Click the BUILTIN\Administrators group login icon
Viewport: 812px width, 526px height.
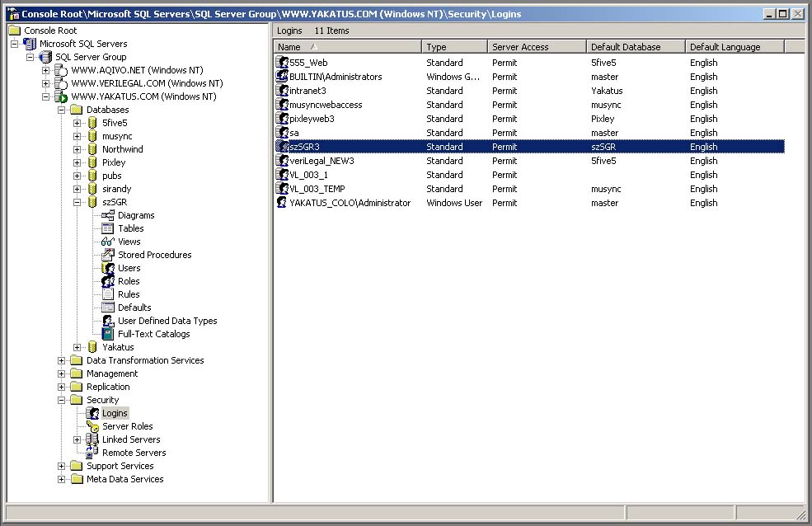[x=282, y=77]
